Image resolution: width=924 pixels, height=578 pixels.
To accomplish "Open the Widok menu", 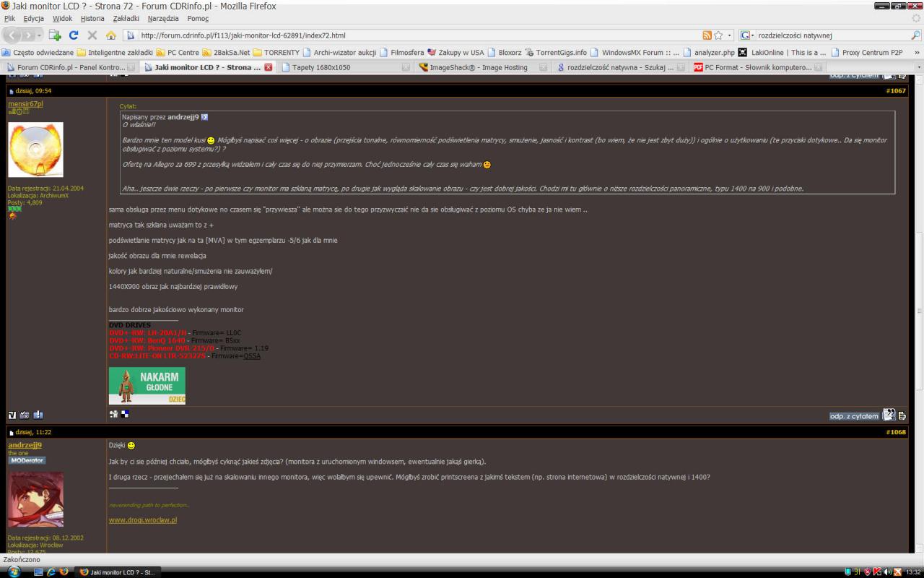I will pos(62,18).
